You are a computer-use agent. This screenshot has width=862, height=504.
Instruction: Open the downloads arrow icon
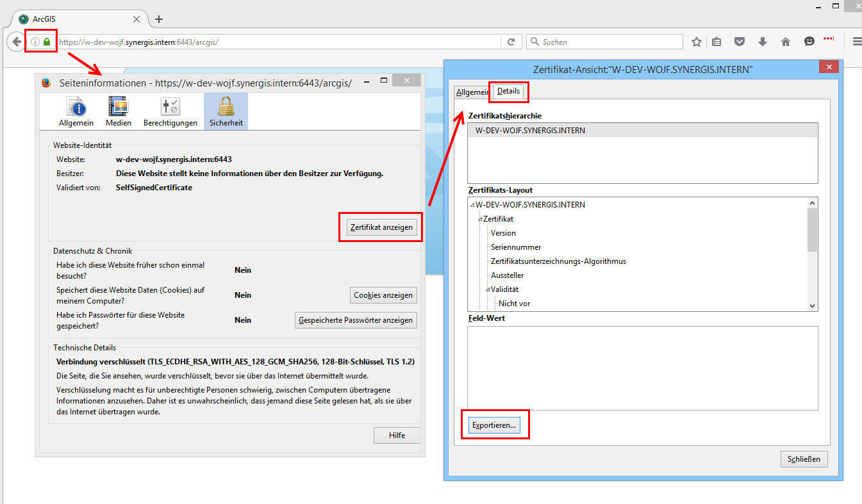click(x=762, y=41)
